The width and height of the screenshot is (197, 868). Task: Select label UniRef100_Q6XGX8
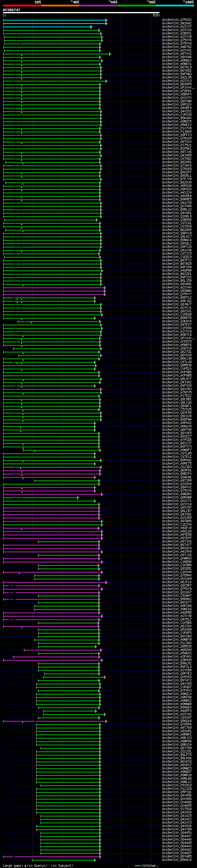176,355
